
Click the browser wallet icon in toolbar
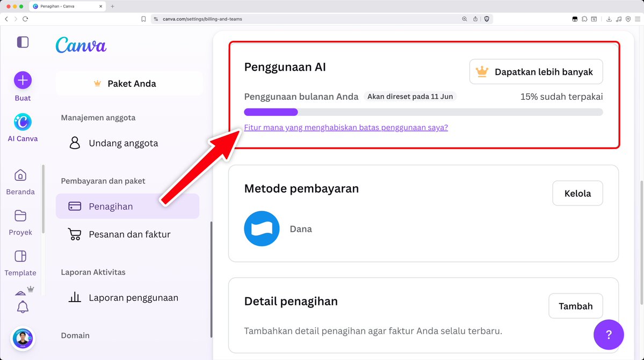pos(575,19)
